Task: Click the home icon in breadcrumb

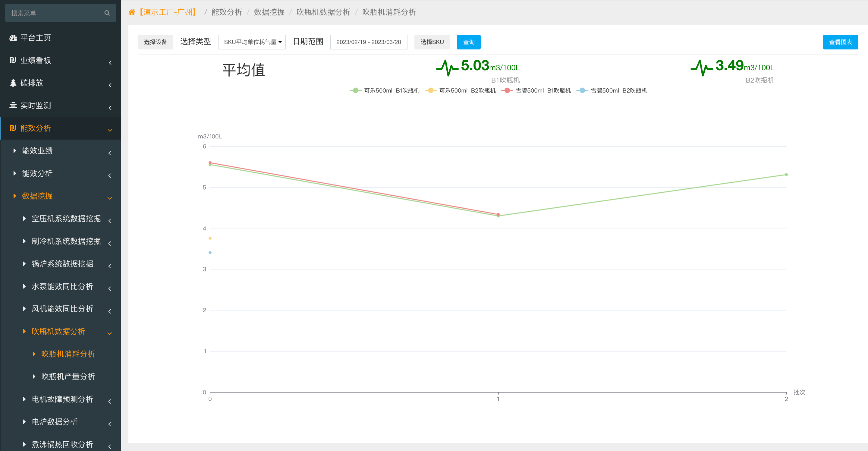Action: (x=132, y=12)
